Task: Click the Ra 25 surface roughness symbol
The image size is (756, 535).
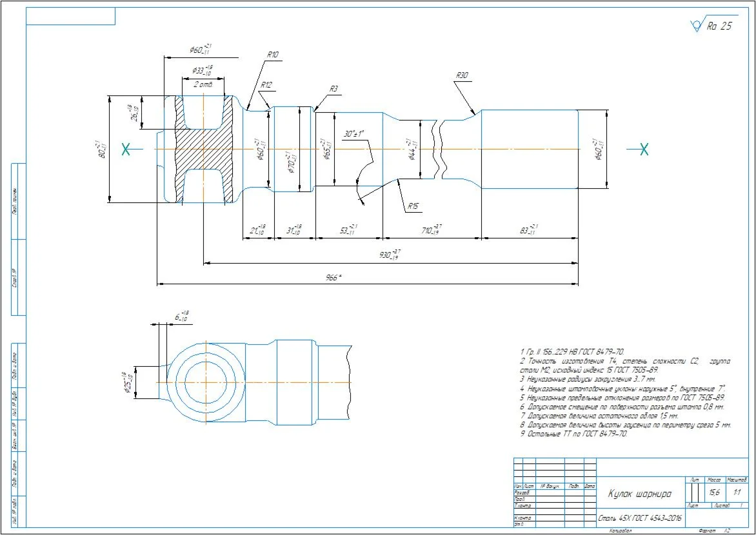Action: pos(711,24)
